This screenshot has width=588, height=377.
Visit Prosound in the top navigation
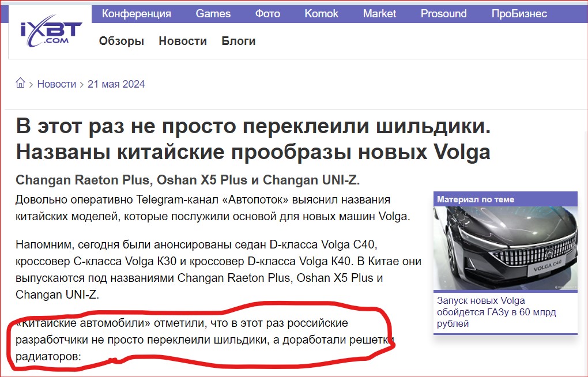click(x=443, y=14)
